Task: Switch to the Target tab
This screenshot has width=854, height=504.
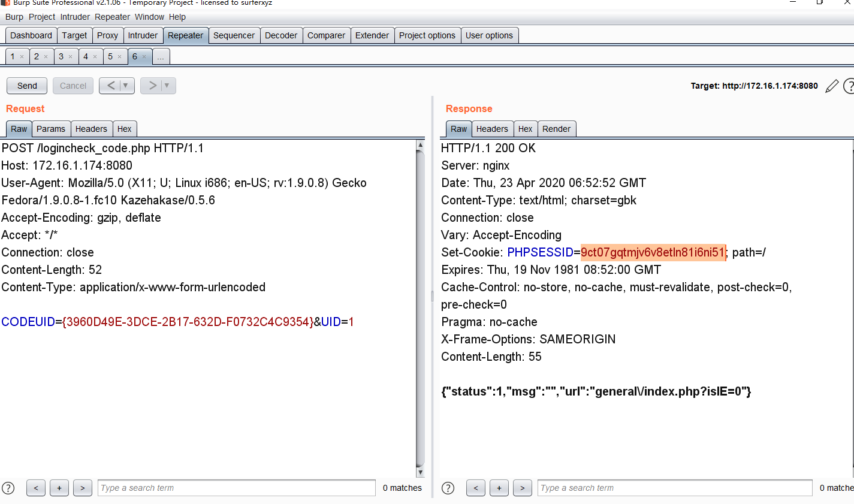Action: pyautogui.click(x=74, y=35)
